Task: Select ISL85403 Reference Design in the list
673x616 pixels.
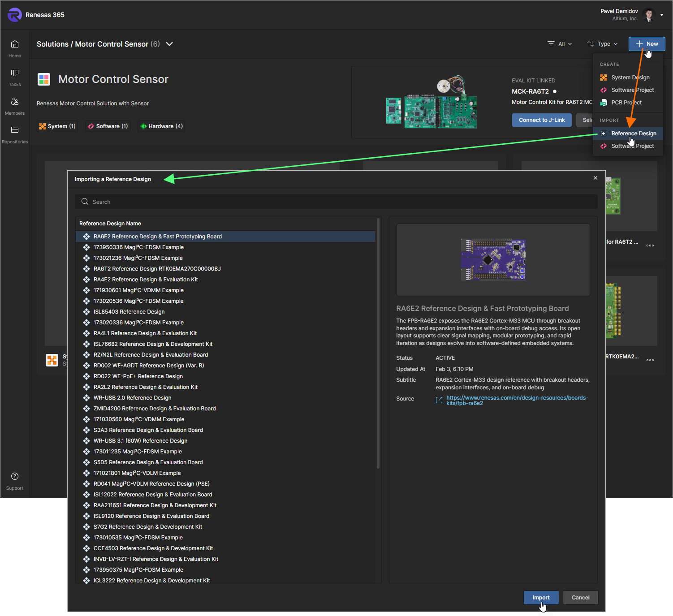Action: (x=129, y=312)
